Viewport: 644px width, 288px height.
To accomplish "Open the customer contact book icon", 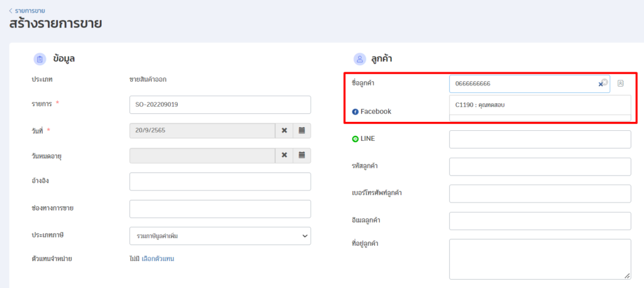I will (620, 84).
